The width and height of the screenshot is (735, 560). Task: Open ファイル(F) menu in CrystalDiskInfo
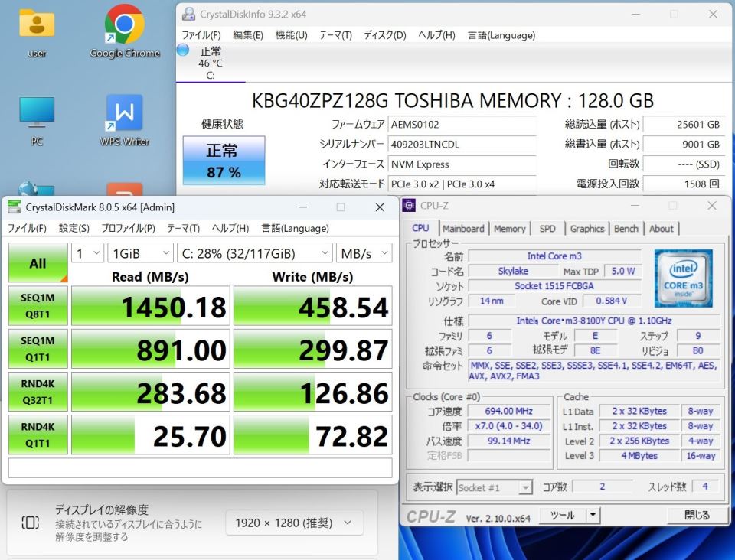[x=201, y=35]
